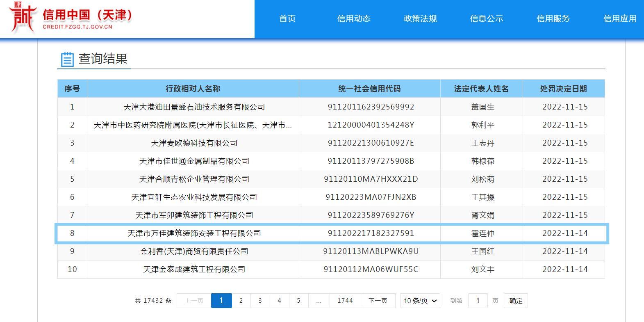
Task: Jump to last page 1744
Action: (x=345, y=301)
